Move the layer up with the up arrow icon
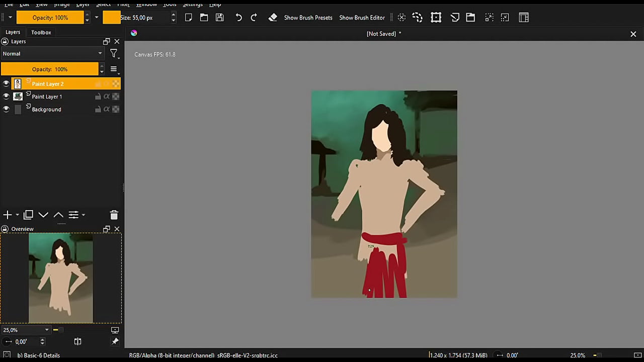Viewport: 644px width, 362px height. coord(58,215)
